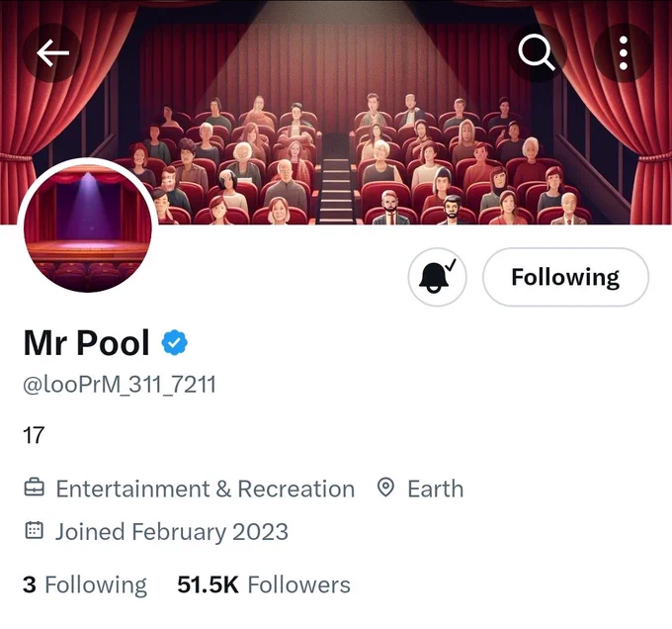Select Entertainment & Recreation category text

click(x=206, y=489)
